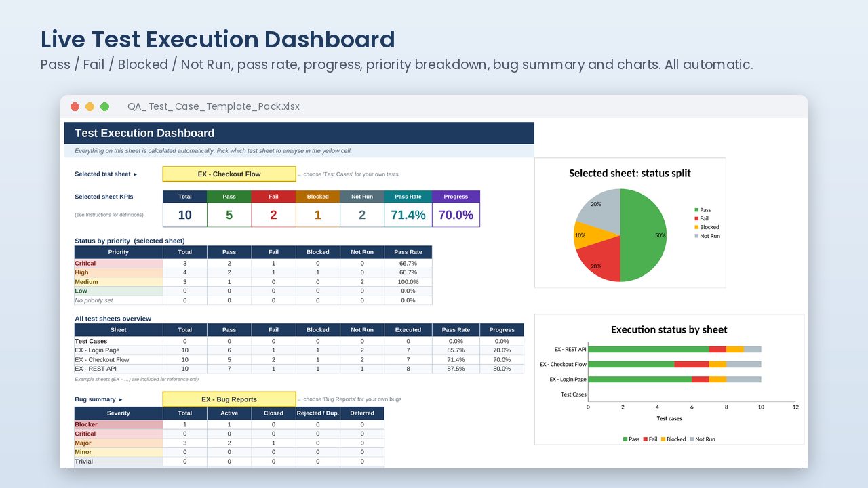Click the green Pass slice of pie chart
The image size is (868, 488).
pos(644,235)
